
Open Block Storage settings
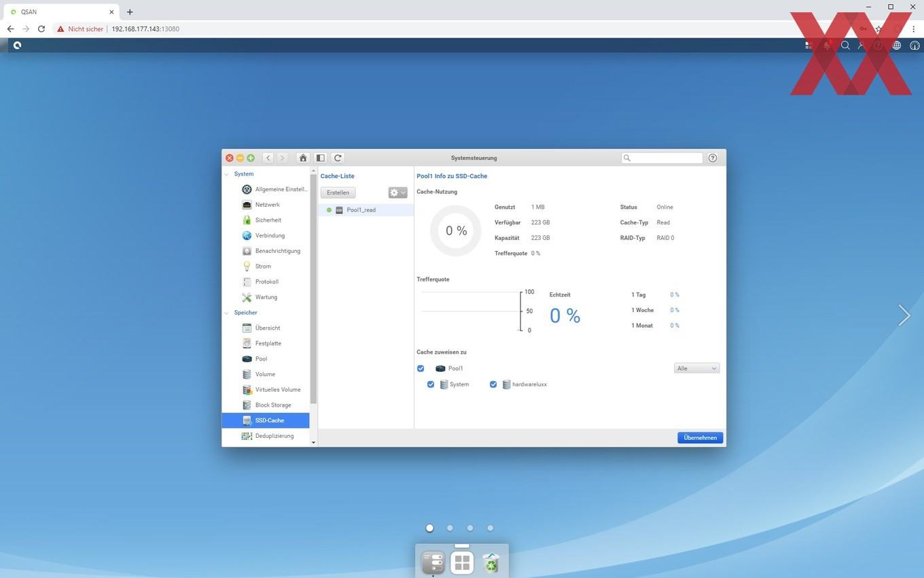[266, 405]
